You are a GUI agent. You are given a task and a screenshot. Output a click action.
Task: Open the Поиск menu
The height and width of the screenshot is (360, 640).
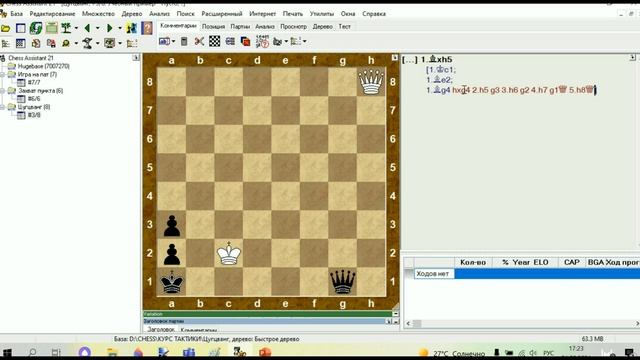[185, 13]
